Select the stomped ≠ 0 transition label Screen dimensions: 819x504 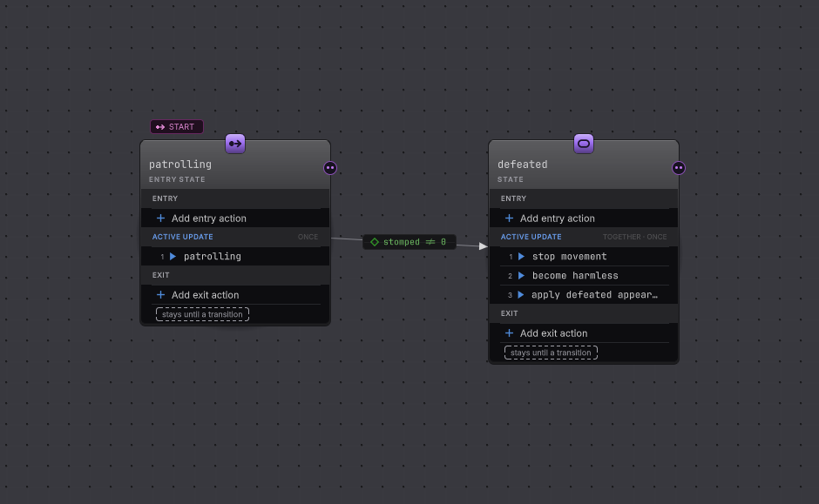click(x=409, y=242)
